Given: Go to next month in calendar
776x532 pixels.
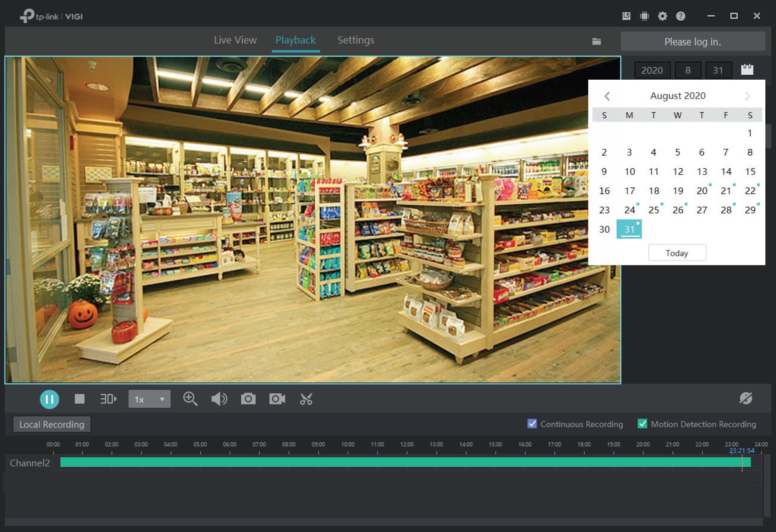Looking at the screenshot, I should point(748,96).
